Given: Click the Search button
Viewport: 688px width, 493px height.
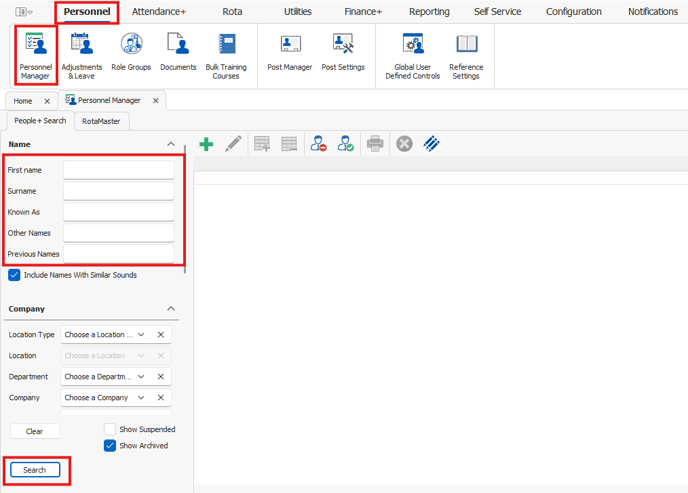Looking at the screenshot, I should point(35,470).
